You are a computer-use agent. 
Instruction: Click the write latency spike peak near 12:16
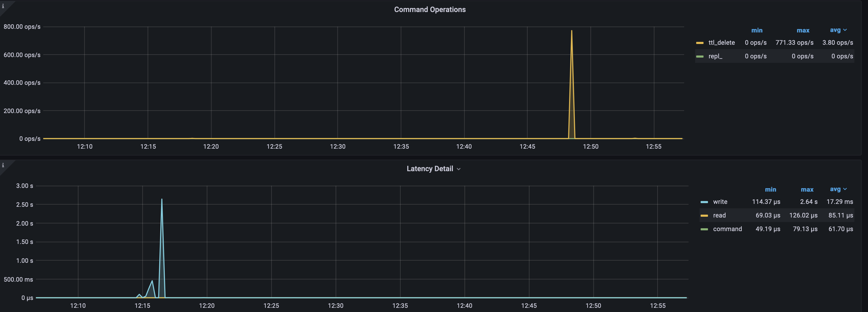coord(162,199)
